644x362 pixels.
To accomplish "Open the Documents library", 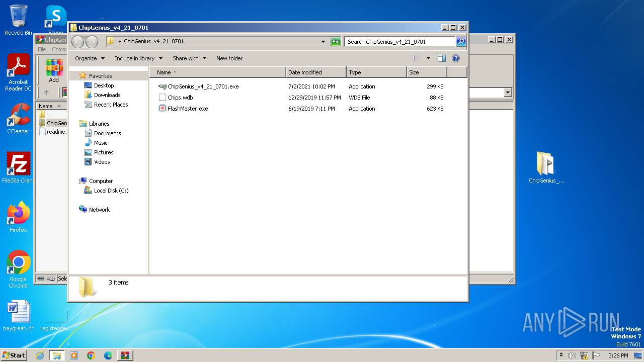I will click(107, 133).
